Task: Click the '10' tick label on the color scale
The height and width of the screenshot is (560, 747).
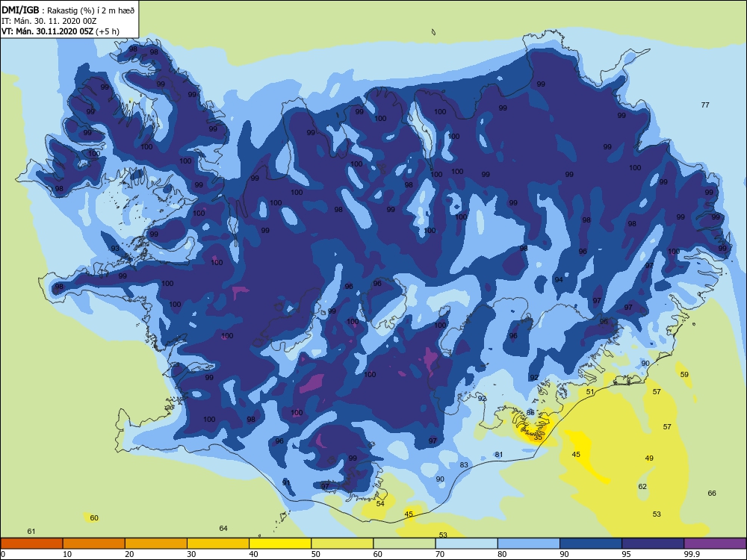Action: (x=67, y=554)
